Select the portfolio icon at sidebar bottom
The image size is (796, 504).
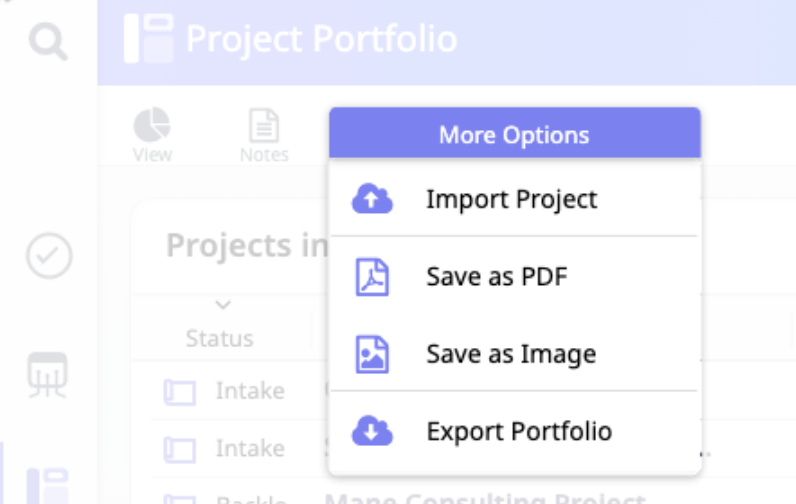(47, 484)
